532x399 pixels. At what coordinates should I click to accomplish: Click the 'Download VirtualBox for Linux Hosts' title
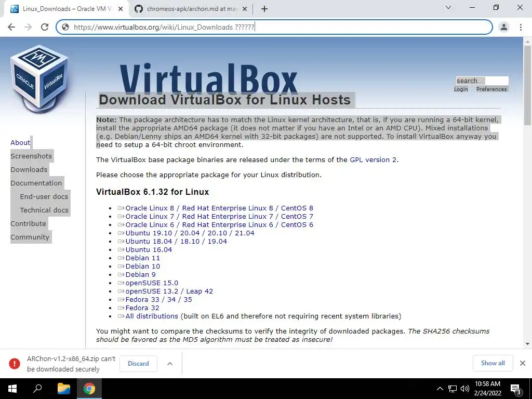224,100
